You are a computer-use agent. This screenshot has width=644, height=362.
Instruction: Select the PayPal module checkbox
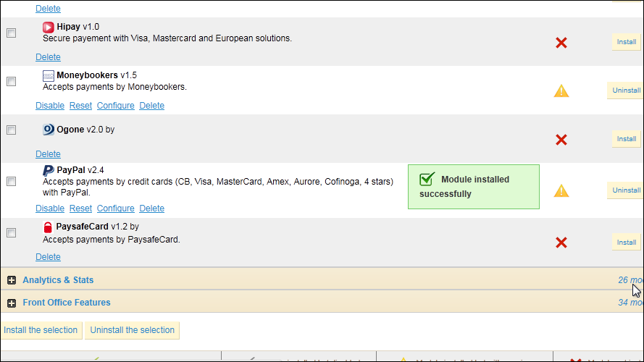click(11, 182)
